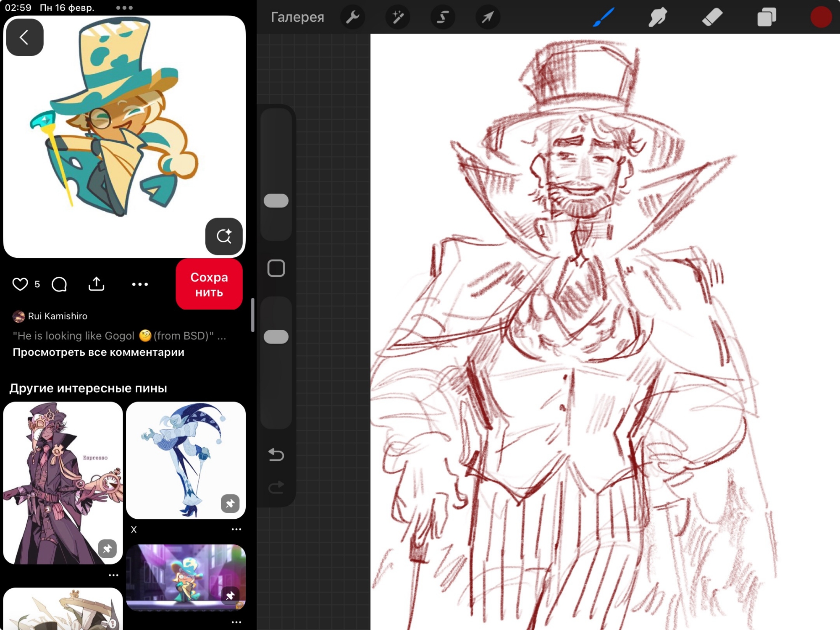Viewport: 840px width, 630px height.
Task: Like the pin with heart icon
Action: coord(20,284)
